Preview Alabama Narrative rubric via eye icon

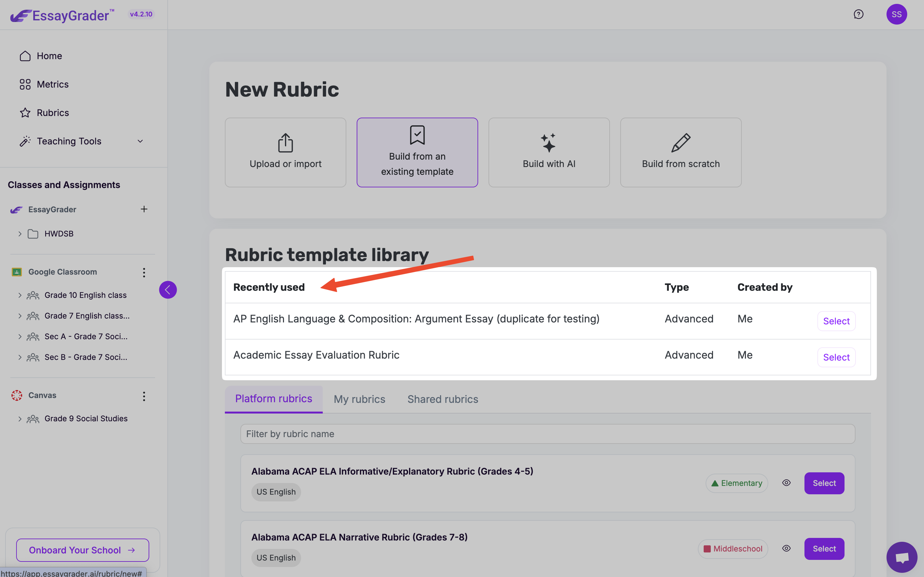coord(786,548)
